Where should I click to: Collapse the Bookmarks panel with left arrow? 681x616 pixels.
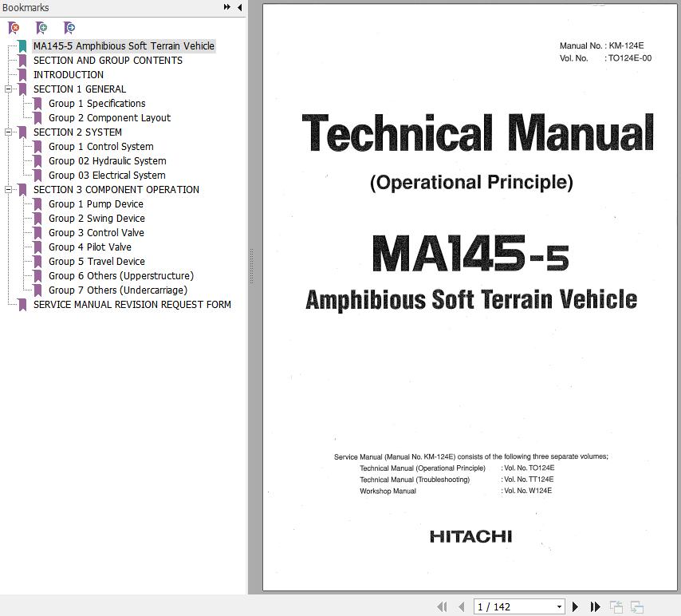239,7
